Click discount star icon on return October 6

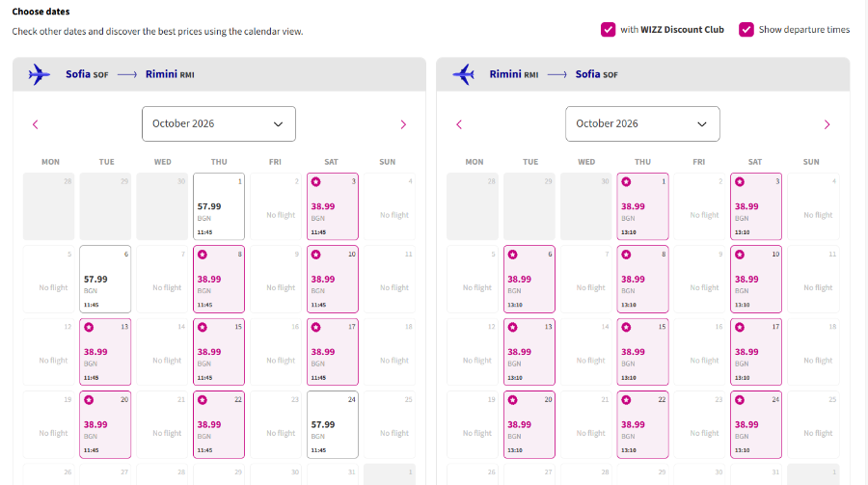click(x=513, y=255)
